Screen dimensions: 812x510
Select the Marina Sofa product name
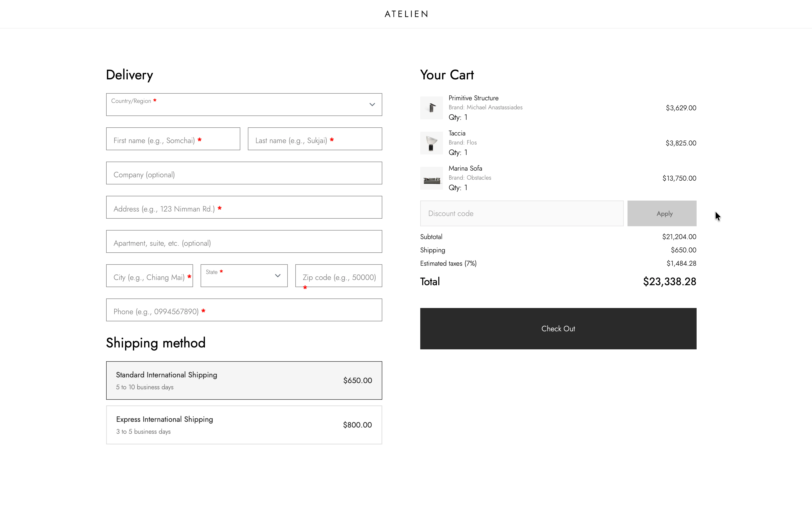[x=465, y=168]
